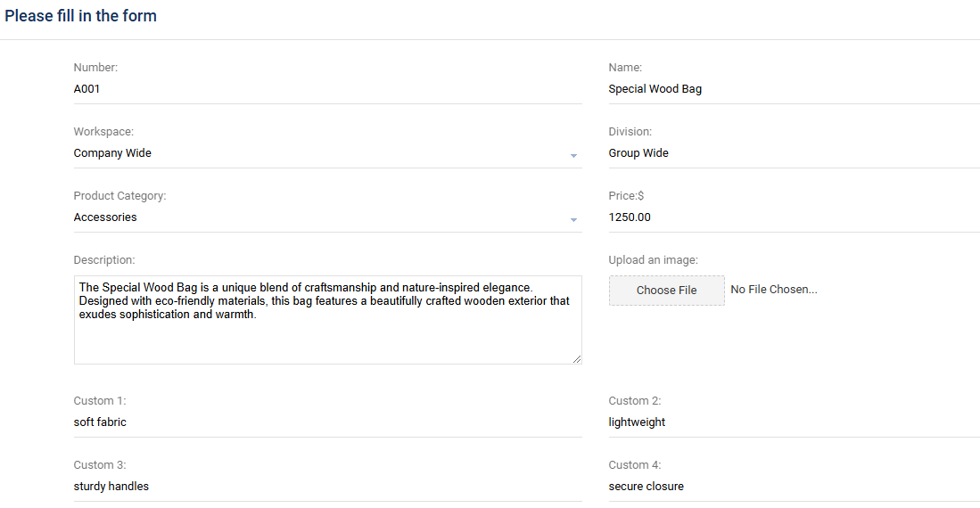Viewport: 980px width, 508px height.
Task: Grab the Description textarea resize handle
Action: click(x=576, y=358)
